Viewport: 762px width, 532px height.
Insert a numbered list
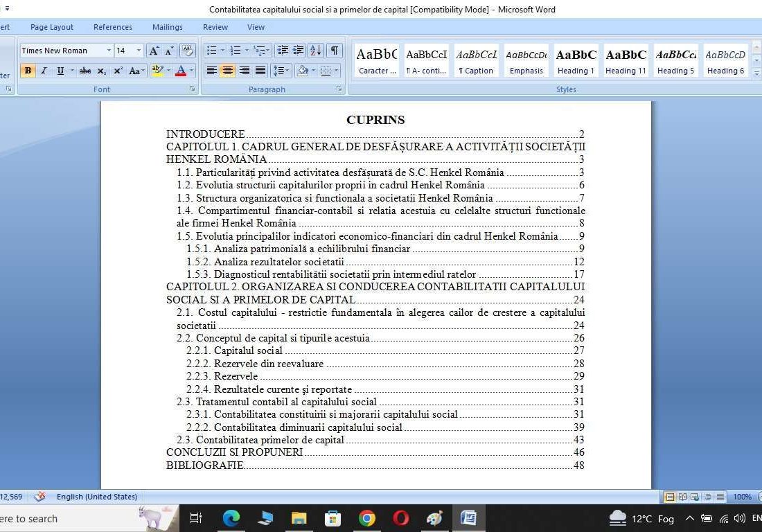[x=236, y=51]
